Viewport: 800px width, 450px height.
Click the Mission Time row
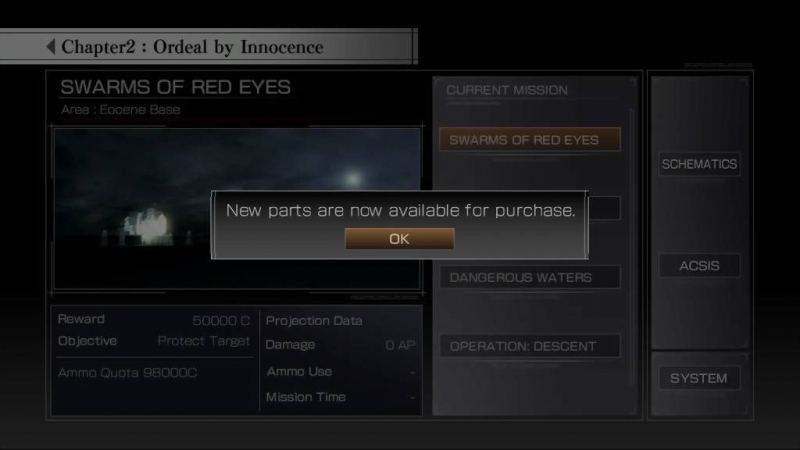coord(340,397)
